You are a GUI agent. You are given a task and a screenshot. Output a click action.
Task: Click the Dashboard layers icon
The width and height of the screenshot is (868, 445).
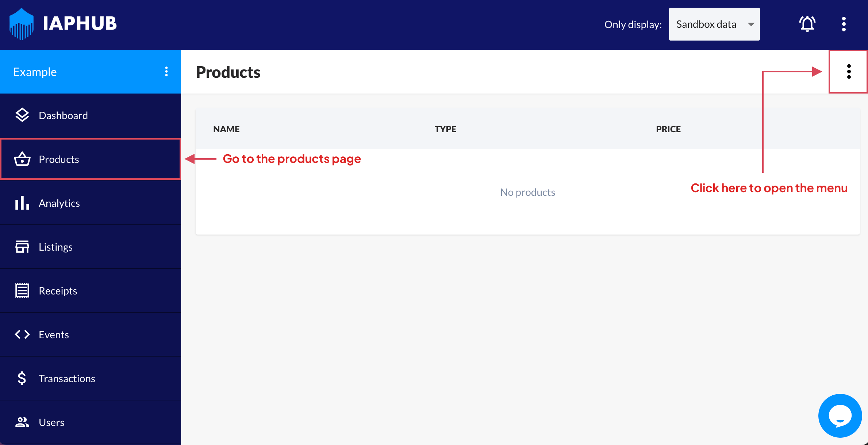(x=22, y=115)
